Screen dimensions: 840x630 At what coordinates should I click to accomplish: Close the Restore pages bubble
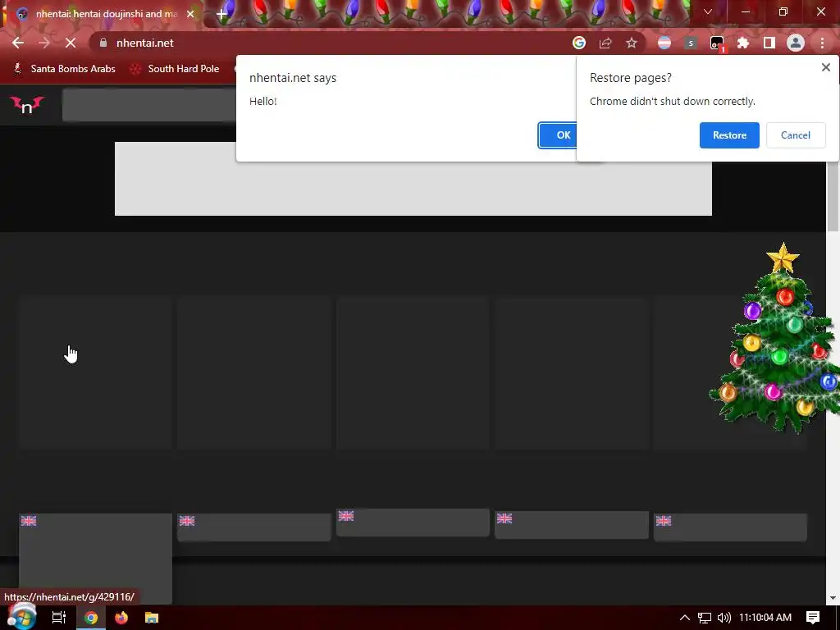coord(825,67)
